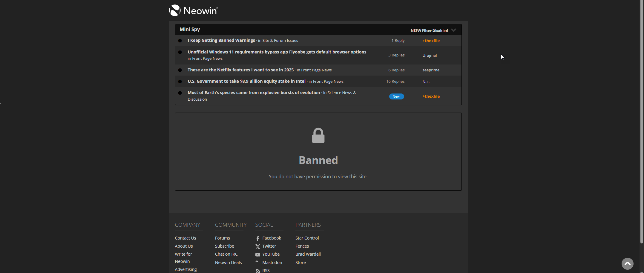644x273 pixels.
Task: Click the bullet beside Earth's species topic
Action: (180, 93)
